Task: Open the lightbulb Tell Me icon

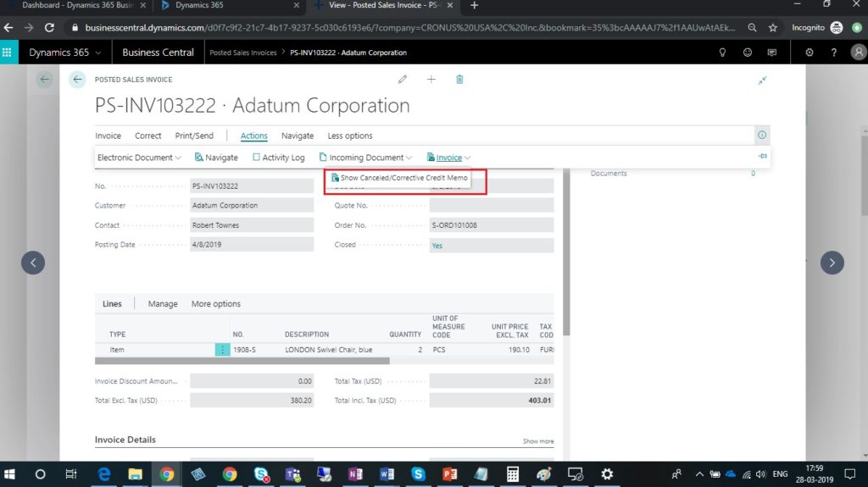Action: [x=722, y=53]
